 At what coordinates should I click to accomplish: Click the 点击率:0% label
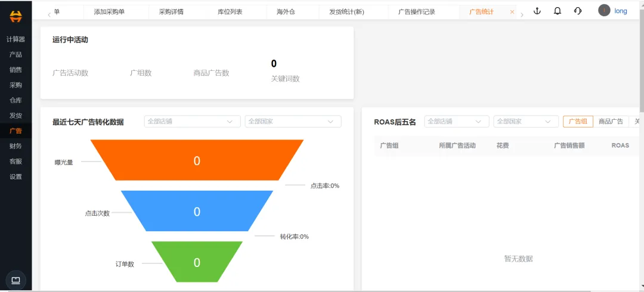325,186
